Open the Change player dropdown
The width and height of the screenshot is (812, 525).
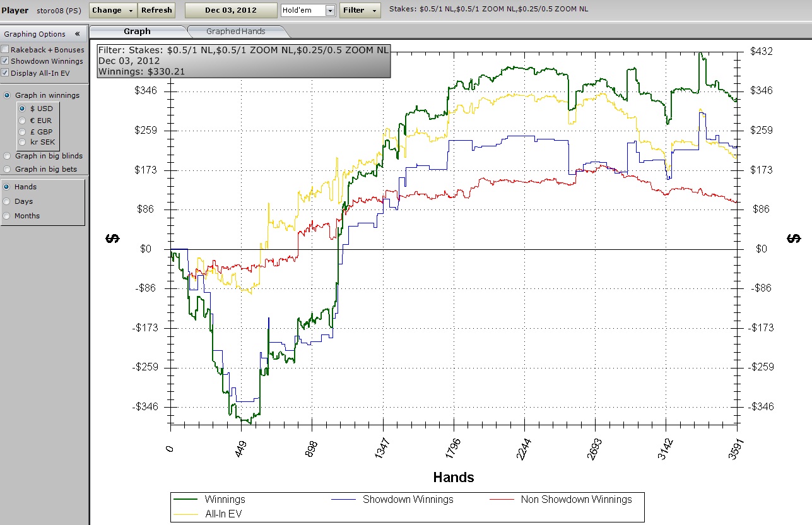pyautogui.click(x=113, y=10)
